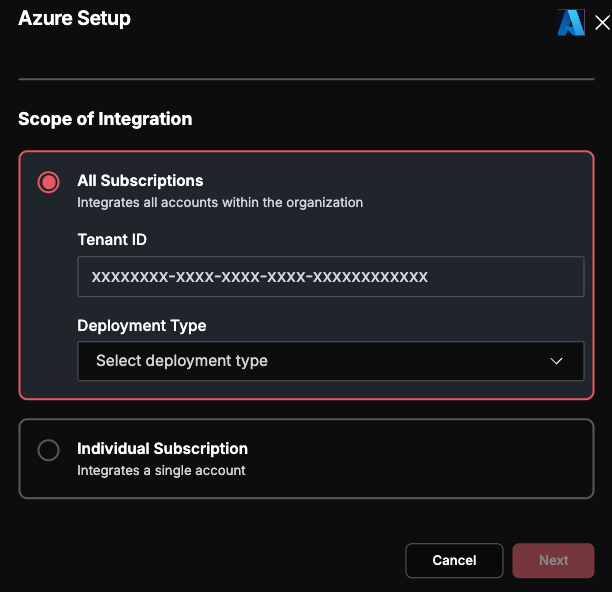The height and width of the screenshot is (592, 612).
Task: Click the xxxxxxxx placeholder in Tenant ID box
Action: click(x=260, y=277)
